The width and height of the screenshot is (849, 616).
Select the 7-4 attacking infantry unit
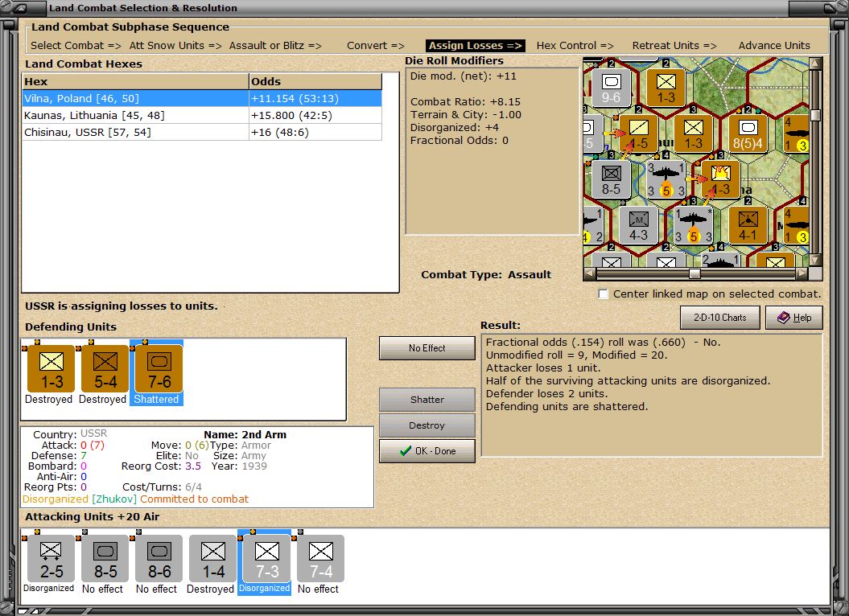tap(321, 559)
